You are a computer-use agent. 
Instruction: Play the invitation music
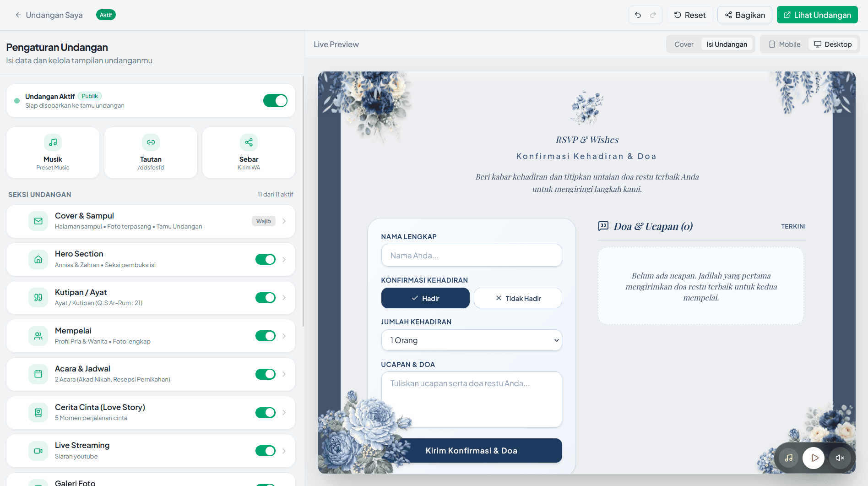814,458
